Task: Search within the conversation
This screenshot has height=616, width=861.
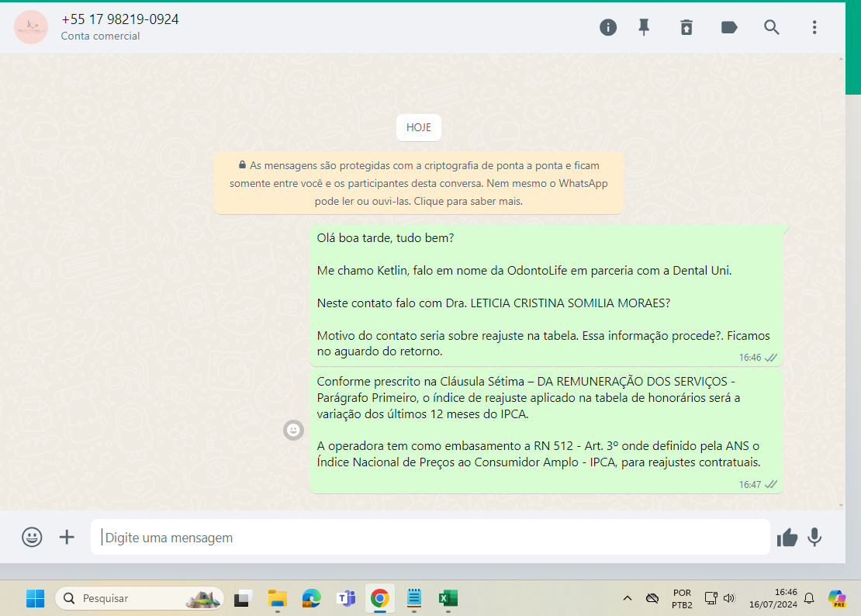Action: pyautogui.click(x=772, y=27)
